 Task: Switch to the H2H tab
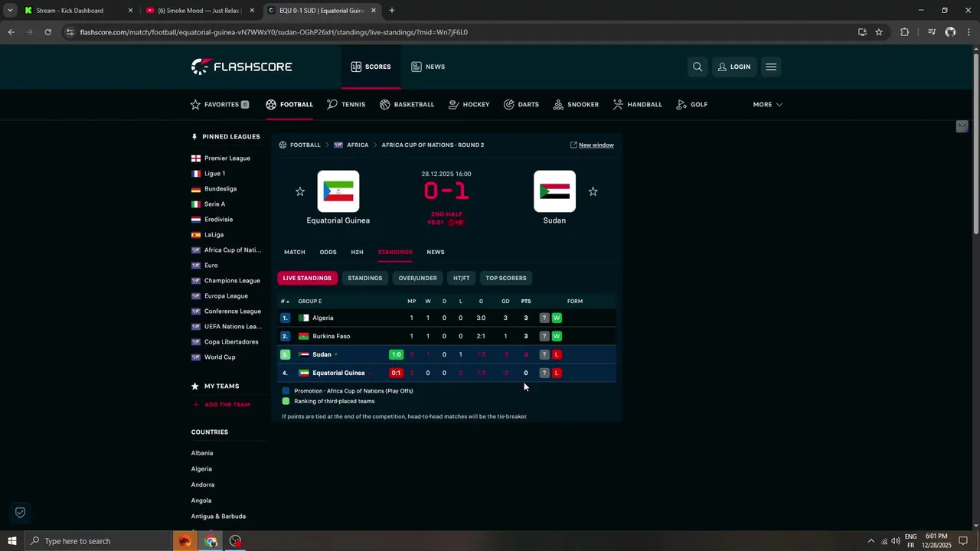coord(357,252)
